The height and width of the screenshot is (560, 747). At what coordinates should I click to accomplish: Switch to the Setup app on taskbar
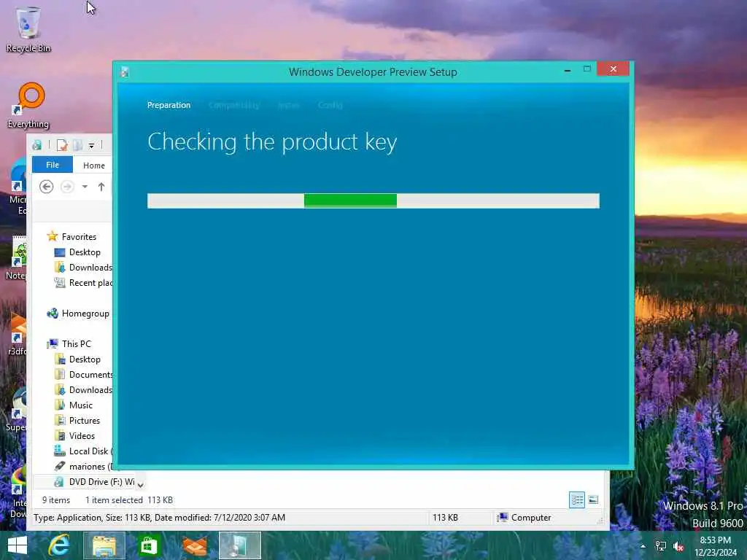pos(239,545)
